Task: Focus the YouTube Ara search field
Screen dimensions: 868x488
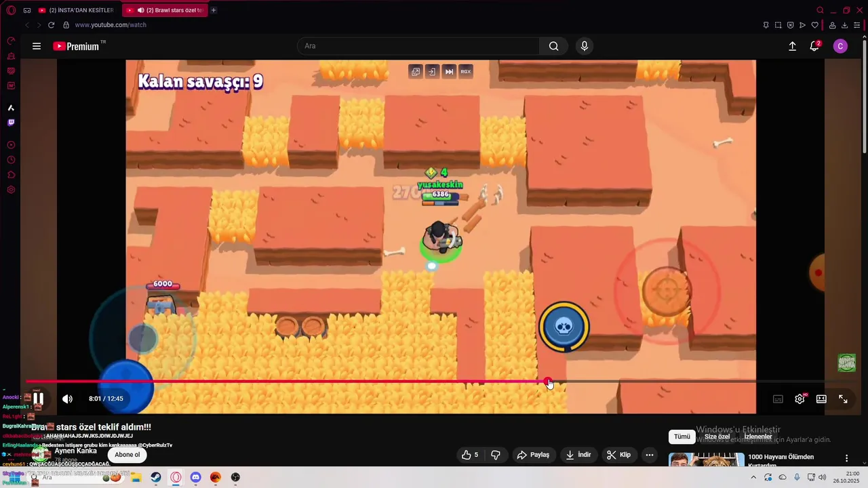Action: [x=418, y=46]
